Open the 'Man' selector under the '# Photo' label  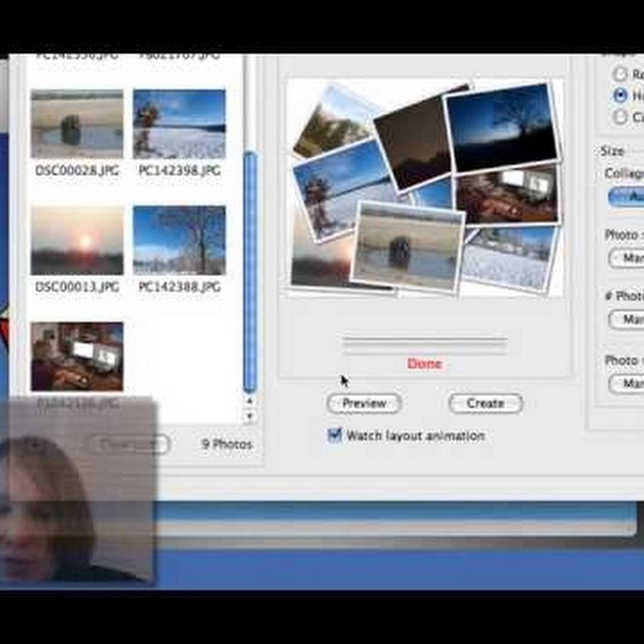tap(626, 319)
